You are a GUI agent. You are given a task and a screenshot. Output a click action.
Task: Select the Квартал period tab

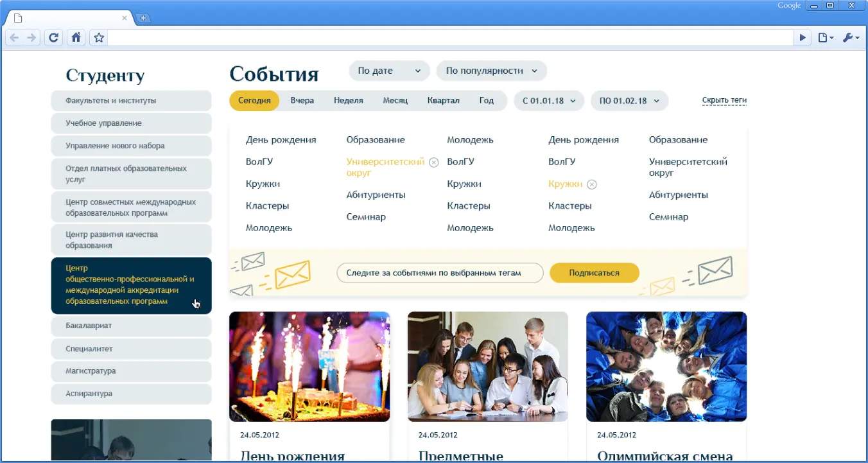[444, 101]
